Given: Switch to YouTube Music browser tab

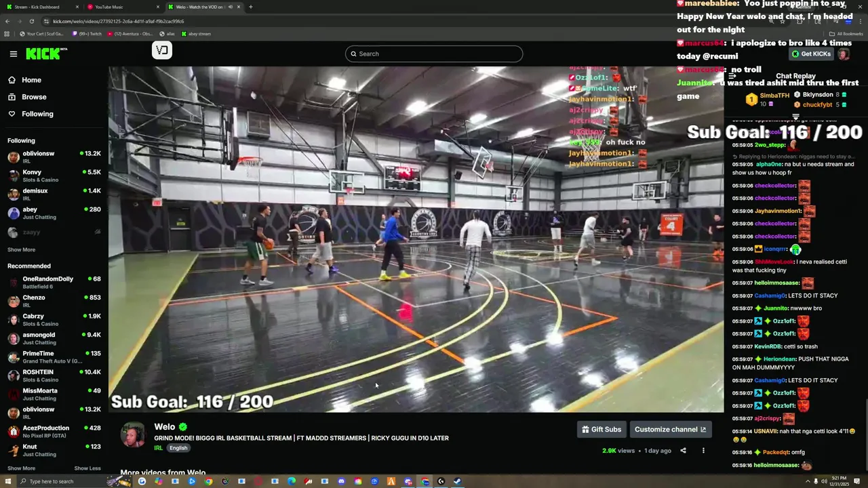Looking at the screenshot, I should click(122, 7).
